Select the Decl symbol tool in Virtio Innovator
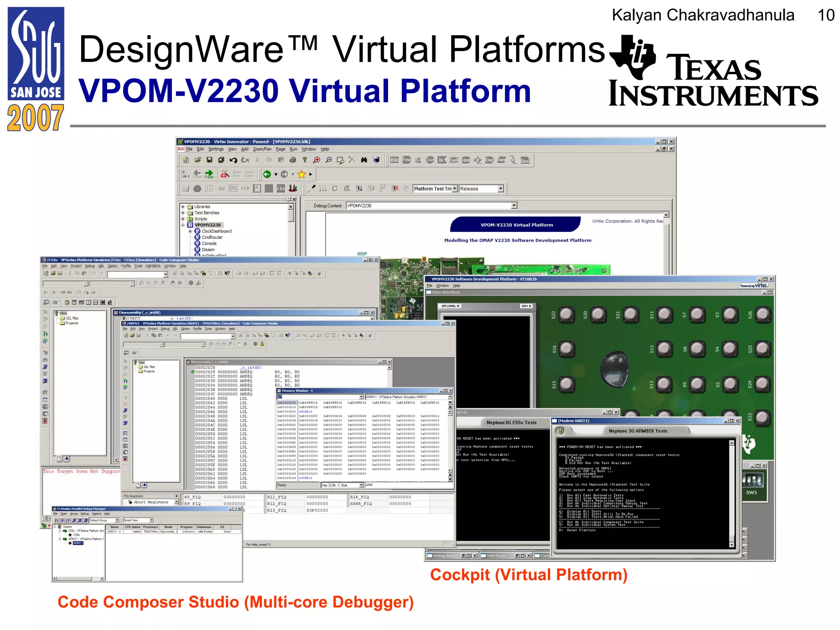 (525, 160)
